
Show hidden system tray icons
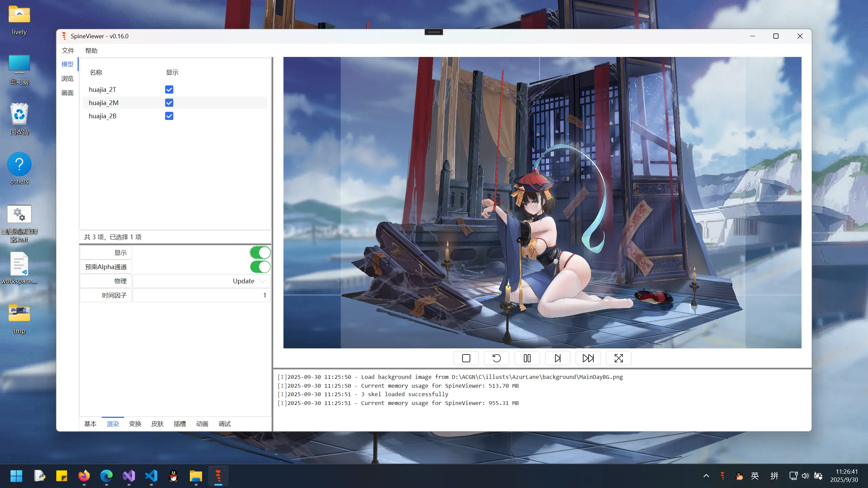tap(706, 476)
